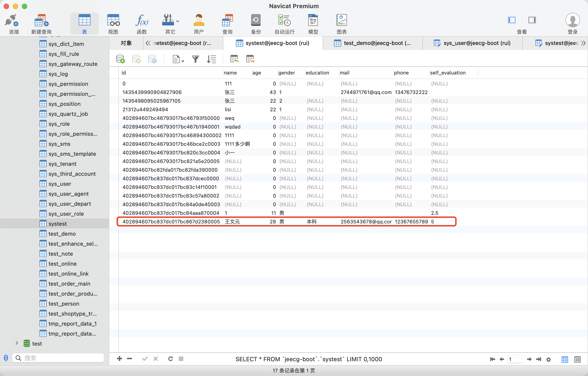Click the filter funnel icon
This screenshot has height=376, width=588.
click(x=195, y=59)
